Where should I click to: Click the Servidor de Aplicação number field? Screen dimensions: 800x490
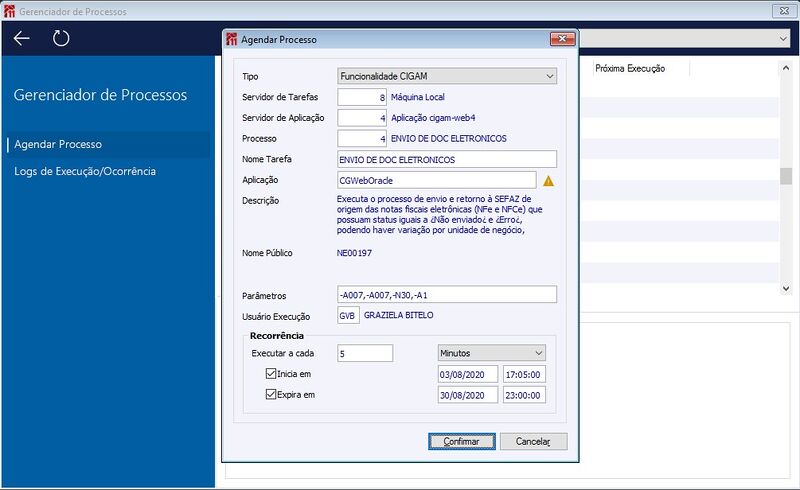click(362, 118)
